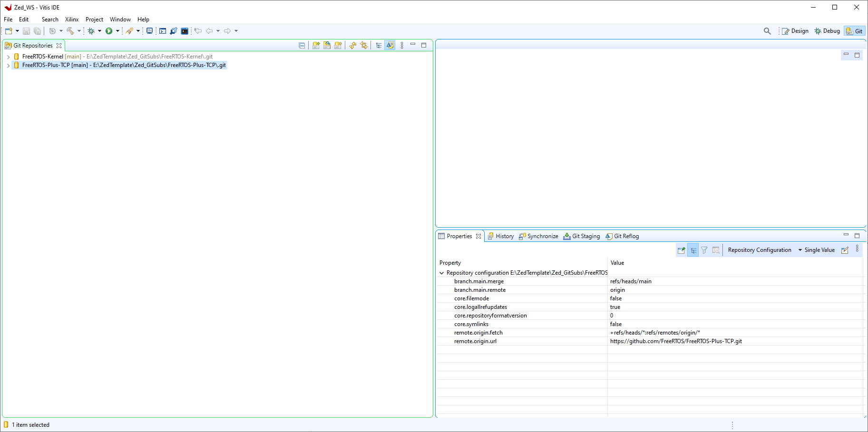Click the Save disk icon
The width and height of the screenshot is (868, 432).
point(26,31)
